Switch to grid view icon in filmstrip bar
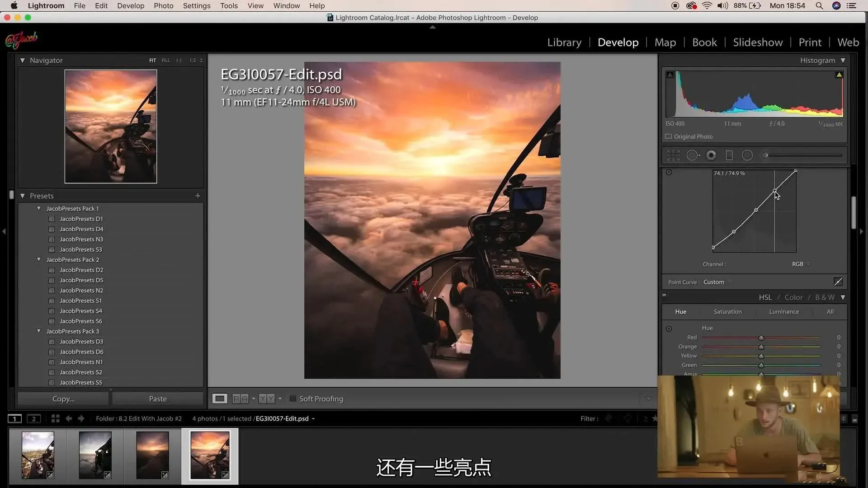This screenshot has width=868, height=488. [x=55, y=418]
